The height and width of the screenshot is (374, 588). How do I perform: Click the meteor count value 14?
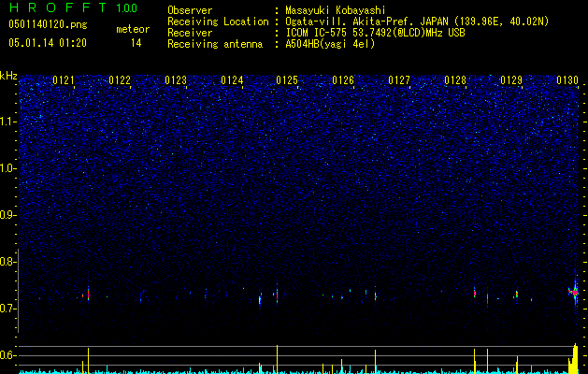[x=136, y=43]
